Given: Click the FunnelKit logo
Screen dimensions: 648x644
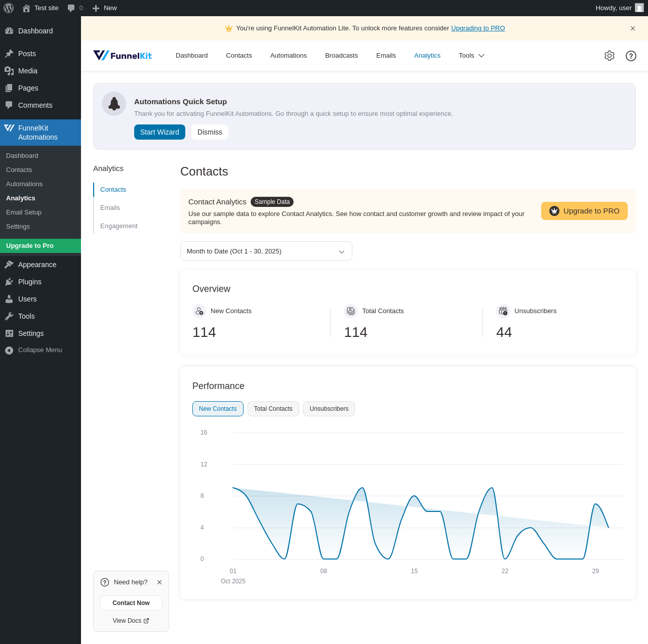Looking at the screenshot, I should 123,56.
